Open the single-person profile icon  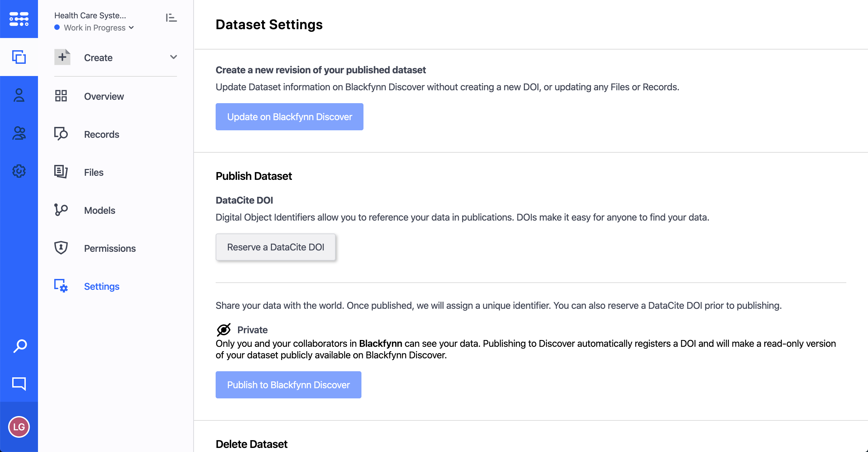(19, 95)
